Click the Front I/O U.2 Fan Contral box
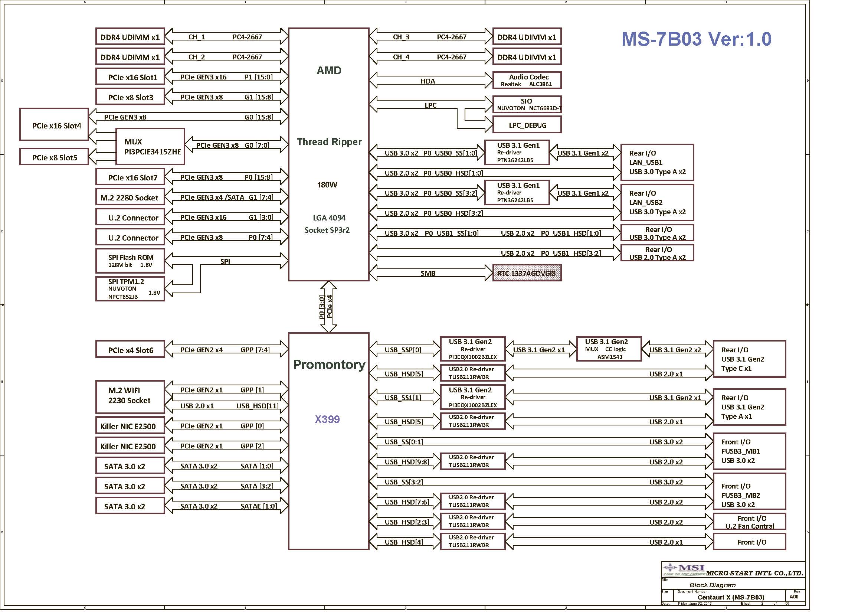Screen dimensions: 868x614 point(749,522)
